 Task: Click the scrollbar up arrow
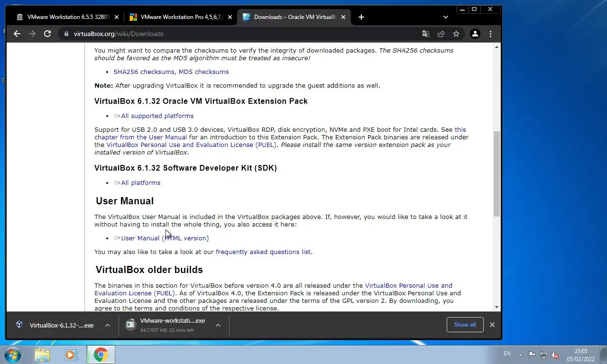point(497,47)
